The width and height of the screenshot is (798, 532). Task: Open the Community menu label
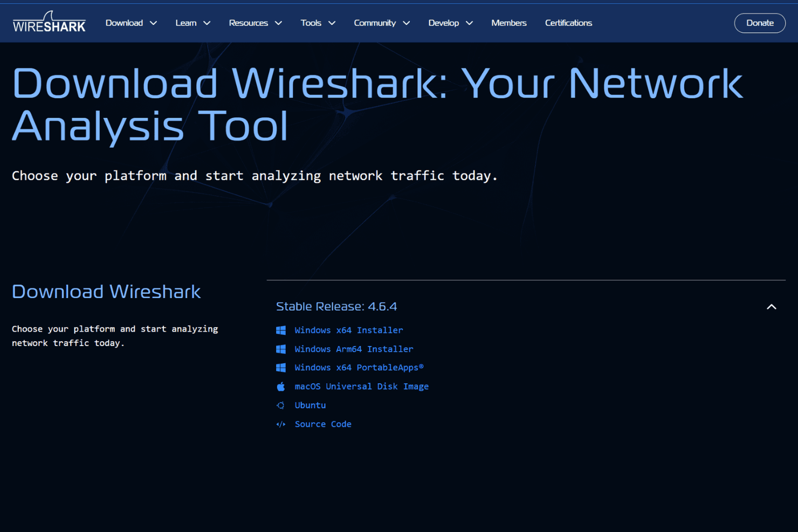(x=375, y=23)
